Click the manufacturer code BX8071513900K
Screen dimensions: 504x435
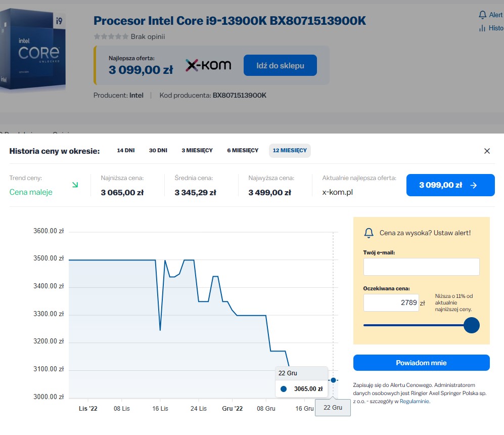(x=240, y=95)
